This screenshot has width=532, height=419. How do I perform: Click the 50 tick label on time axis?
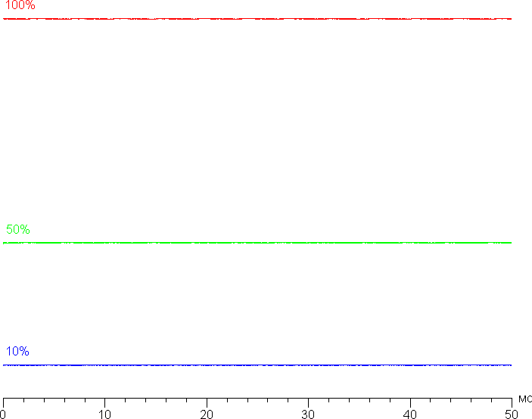(x=512, y=414)
